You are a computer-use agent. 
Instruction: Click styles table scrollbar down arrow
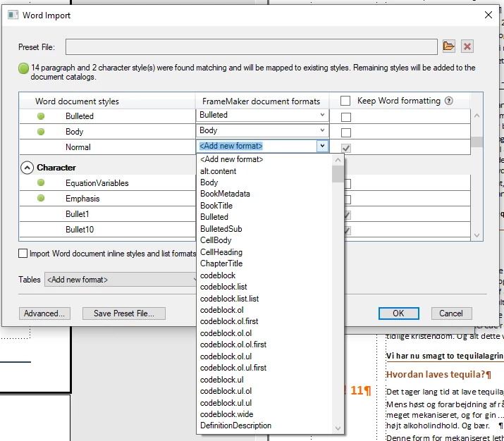coord(477,235)
